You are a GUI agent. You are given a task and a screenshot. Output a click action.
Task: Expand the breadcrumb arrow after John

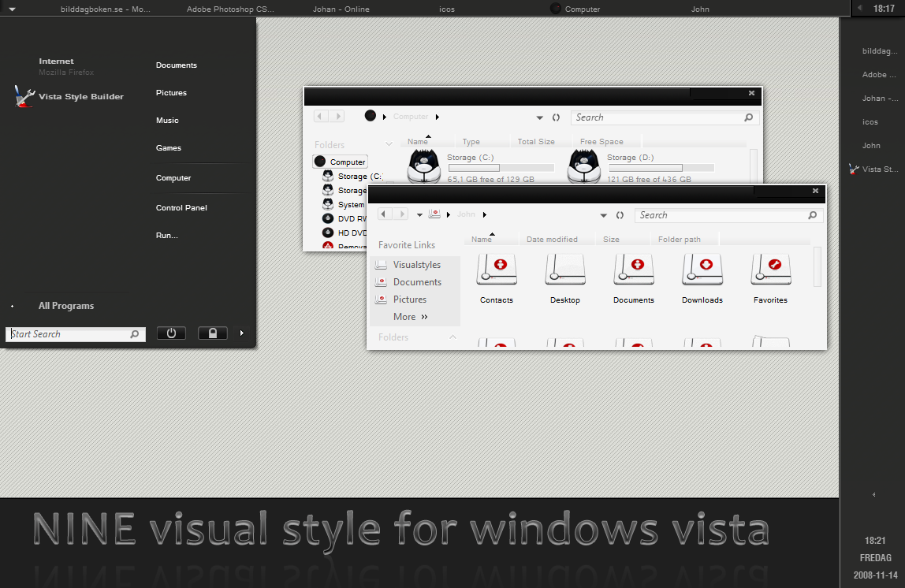(x=485, y=214)
